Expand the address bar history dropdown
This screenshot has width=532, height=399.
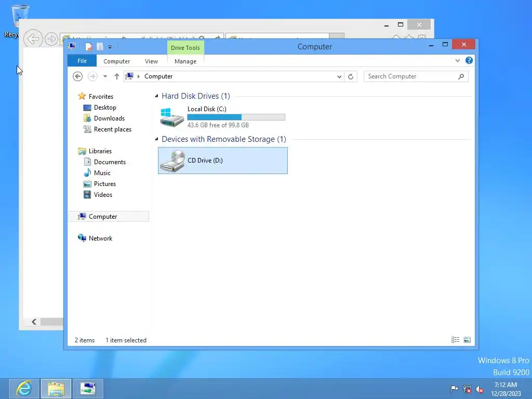[339, 77]
